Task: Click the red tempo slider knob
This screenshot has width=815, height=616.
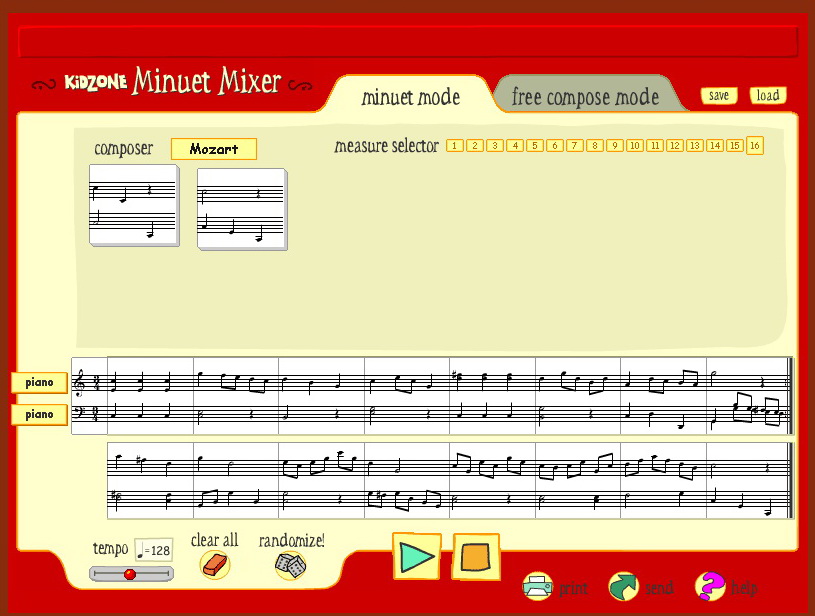Action: 129,574
